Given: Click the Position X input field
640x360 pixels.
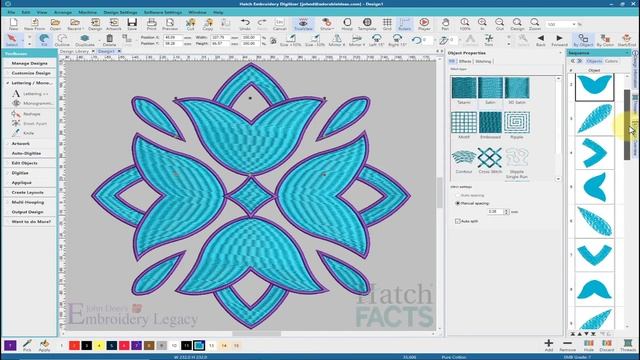Looking at the screenshot, I should (173, 37).
